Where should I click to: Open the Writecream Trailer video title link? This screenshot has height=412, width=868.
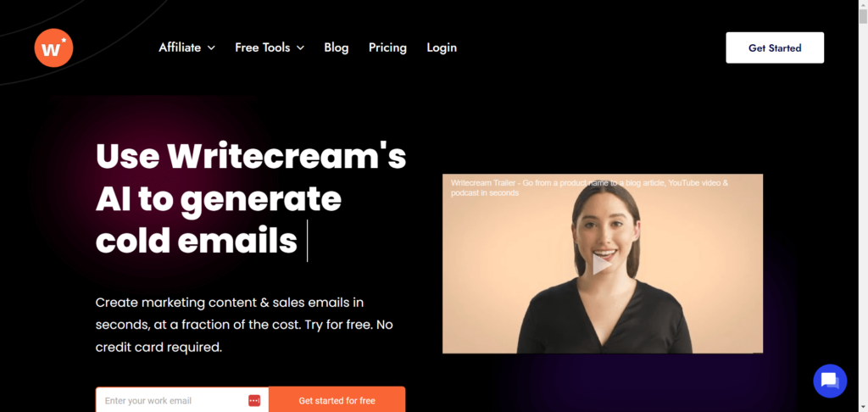(x=590, y=187)
